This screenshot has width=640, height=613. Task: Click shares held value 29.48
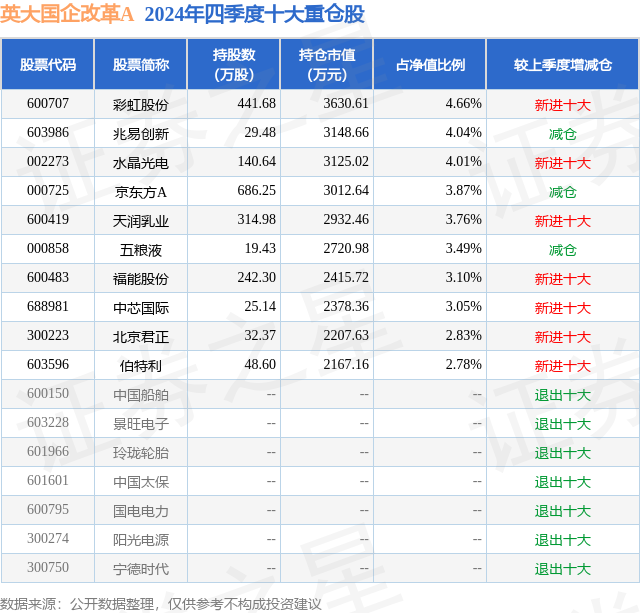[x=260, y=132]
